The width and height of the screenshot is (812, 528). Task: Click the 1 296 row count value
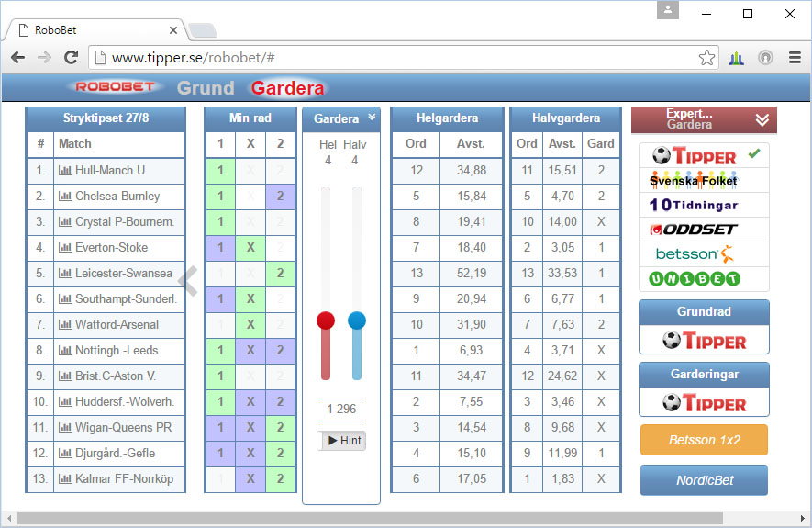[x=341, y=410]
